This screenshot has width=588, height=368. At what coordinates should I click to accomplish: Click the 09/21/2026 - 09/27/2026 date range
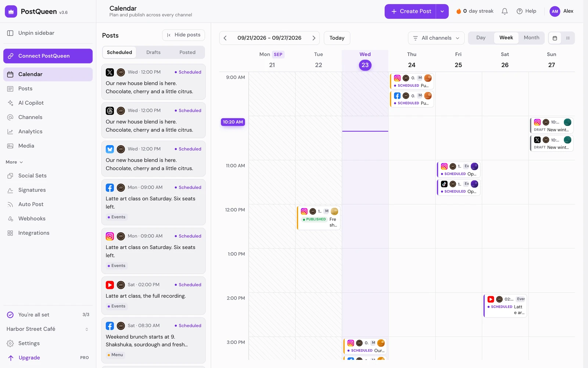tap(269, 38)
